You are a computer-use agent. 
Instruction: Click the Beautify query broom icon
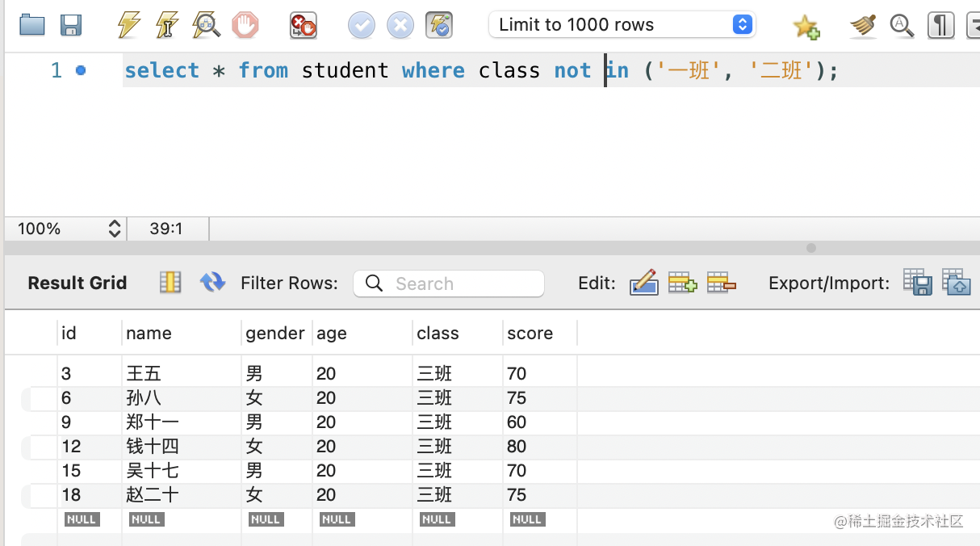click(x=863, y=26)
